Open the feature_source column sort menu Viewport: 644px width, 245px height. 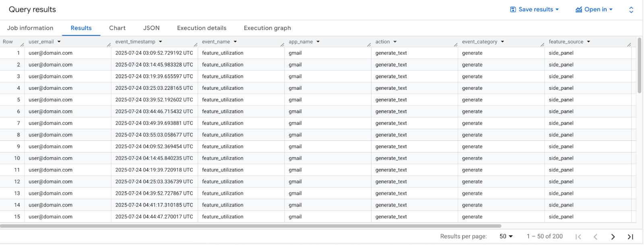pyautogui.click(x=589, y=41)
